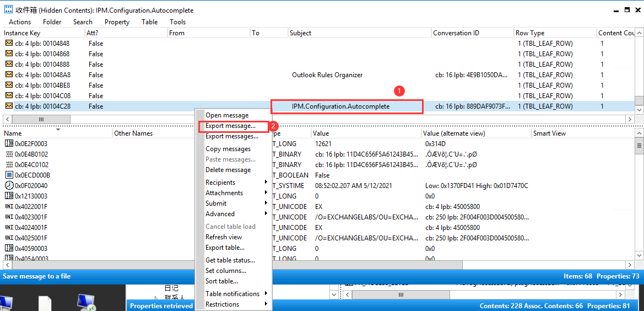Open the Property menu
The width and height of the screenshot is (644, 311).
click(117, 22)
